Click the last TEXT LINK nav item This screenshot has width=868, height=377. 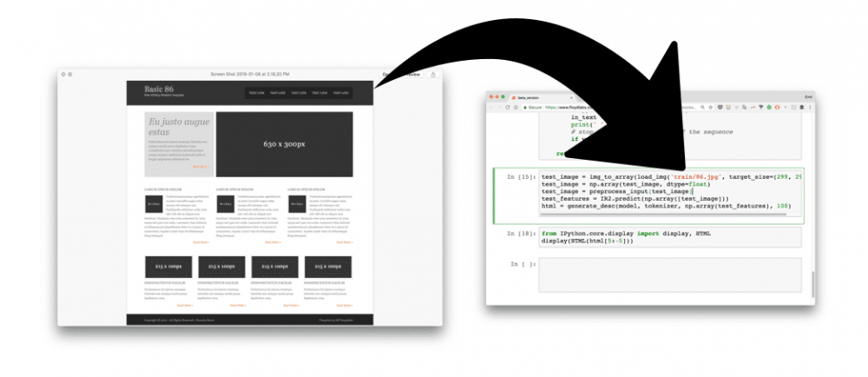(340, 93)
